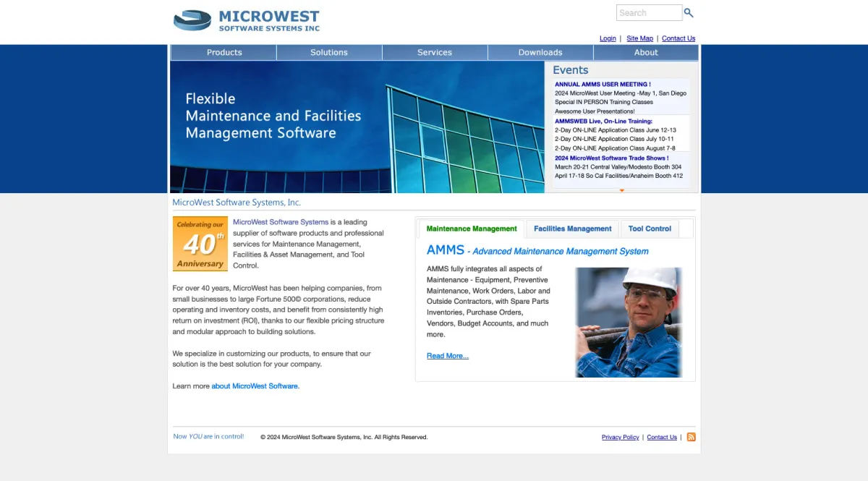
Task: Click the MicroWest Software Systems, Inc. section heading
Action: coord(237,203)
